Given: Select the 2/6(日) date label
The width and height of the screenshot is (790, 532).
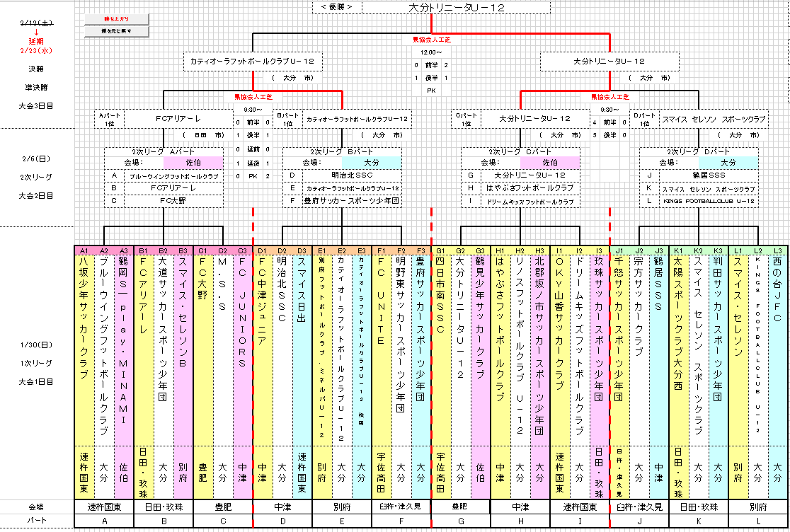Looking at the screenshot, I should pyautogui.click(x=36, y=158).
